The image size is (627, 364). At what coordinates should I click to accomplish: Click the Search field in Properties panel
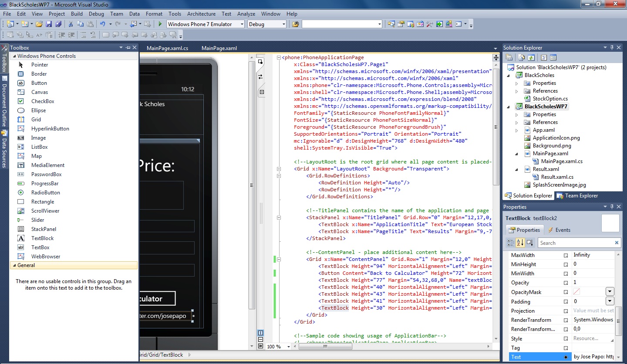point(579,243)
